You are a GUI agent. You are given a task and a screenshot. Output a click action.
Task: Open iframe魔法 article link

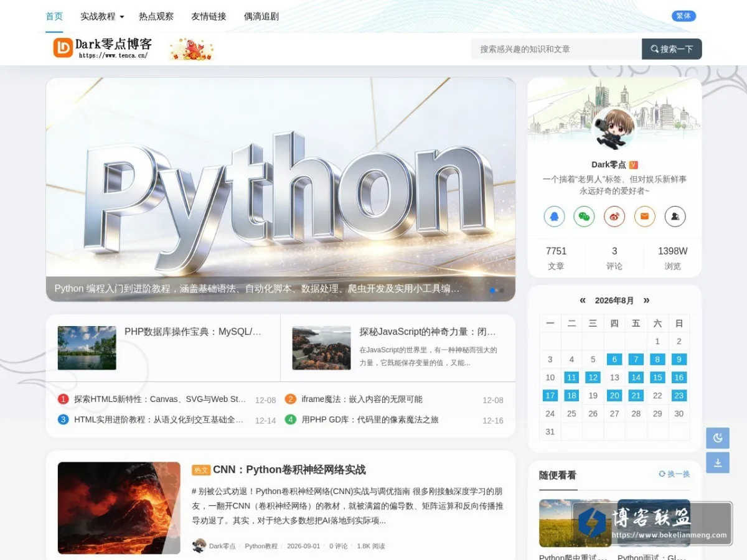[x=362, y=399]
